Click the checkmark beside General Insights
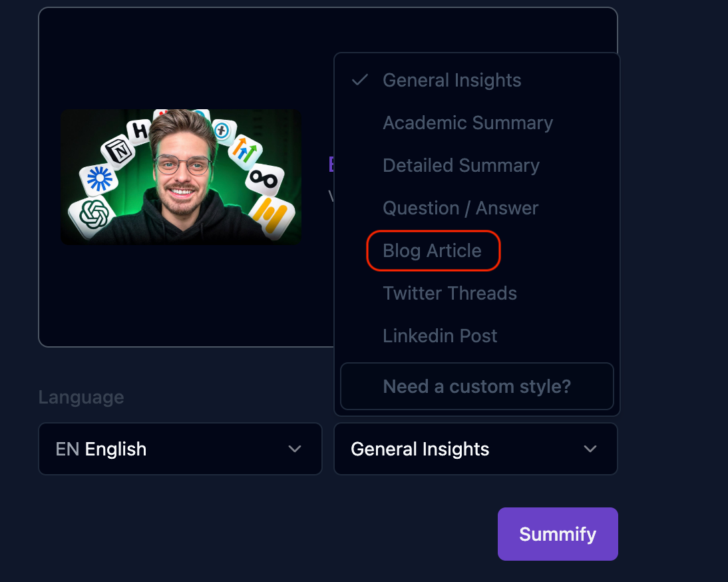 pos(360,81)
